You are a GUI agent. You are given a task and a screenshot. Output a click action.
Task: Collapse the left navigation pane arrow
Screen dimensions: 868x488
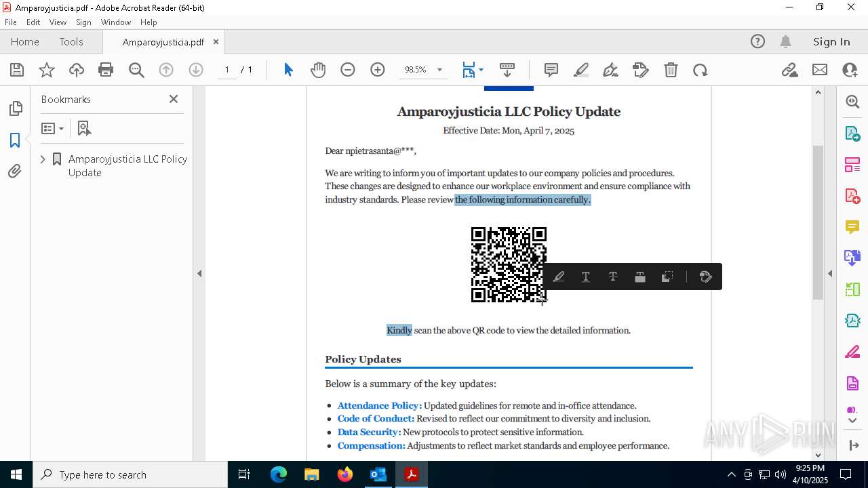199,274
